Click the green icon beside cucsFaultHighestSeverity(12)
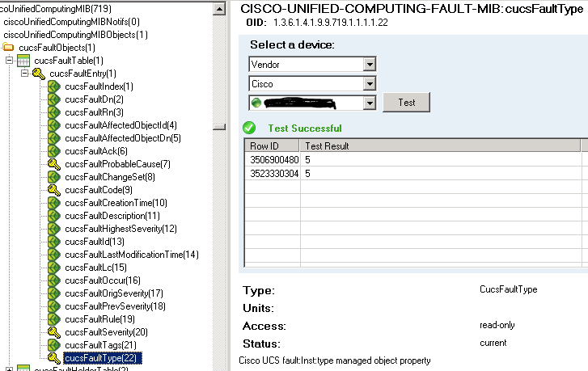The image size is (588, 371). click(54, 229)
